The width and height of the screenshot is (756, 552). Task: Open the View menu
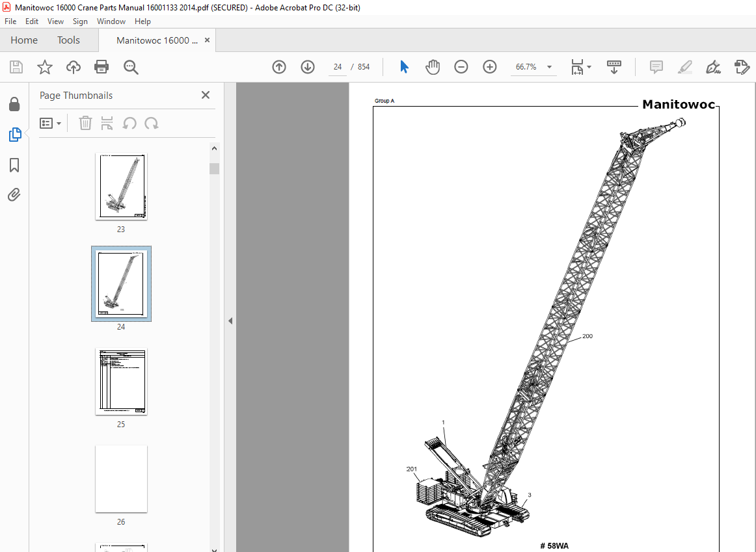[55, 21]
